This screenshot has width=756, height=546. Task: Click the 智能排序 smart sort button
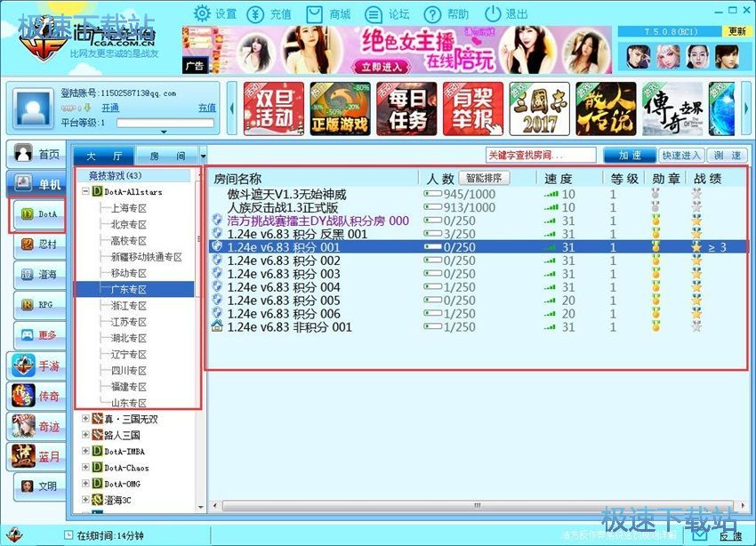[484, 179]
